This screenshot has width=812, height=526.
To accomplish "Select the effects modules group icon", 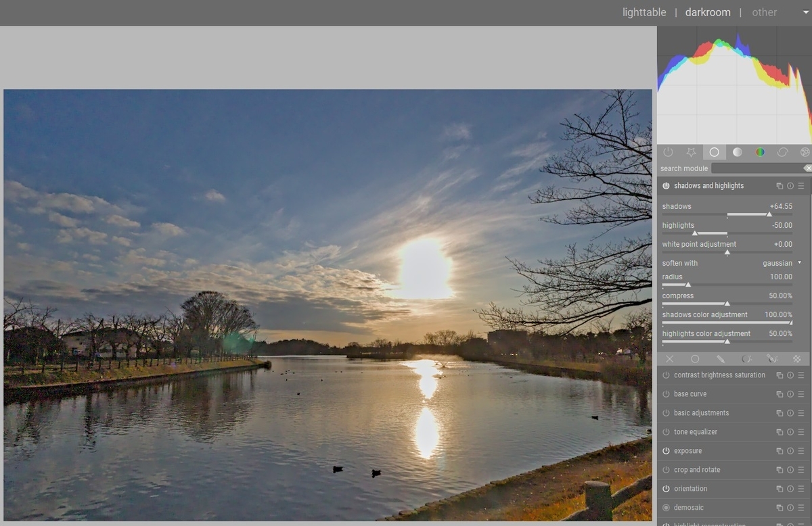I will tap(805, 152).
